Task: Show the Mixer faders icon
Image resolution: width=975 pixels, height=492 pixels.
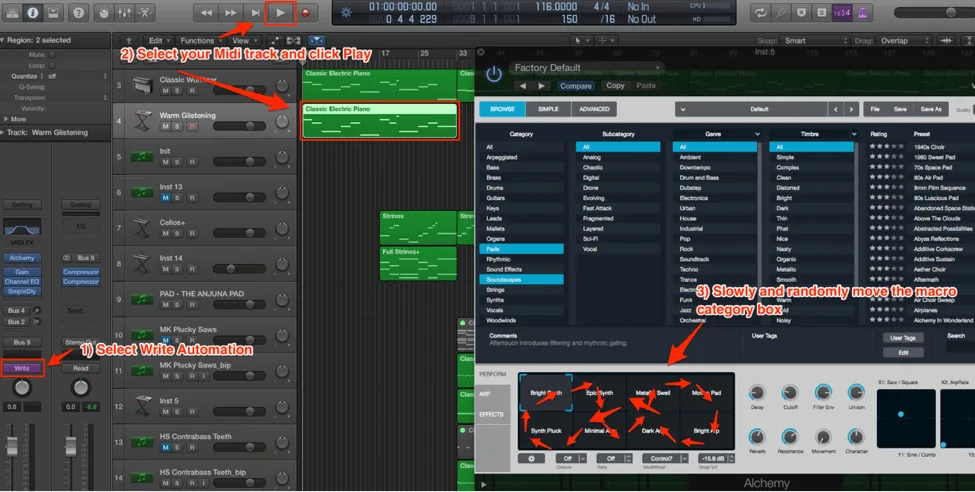Action: point(124,12)
